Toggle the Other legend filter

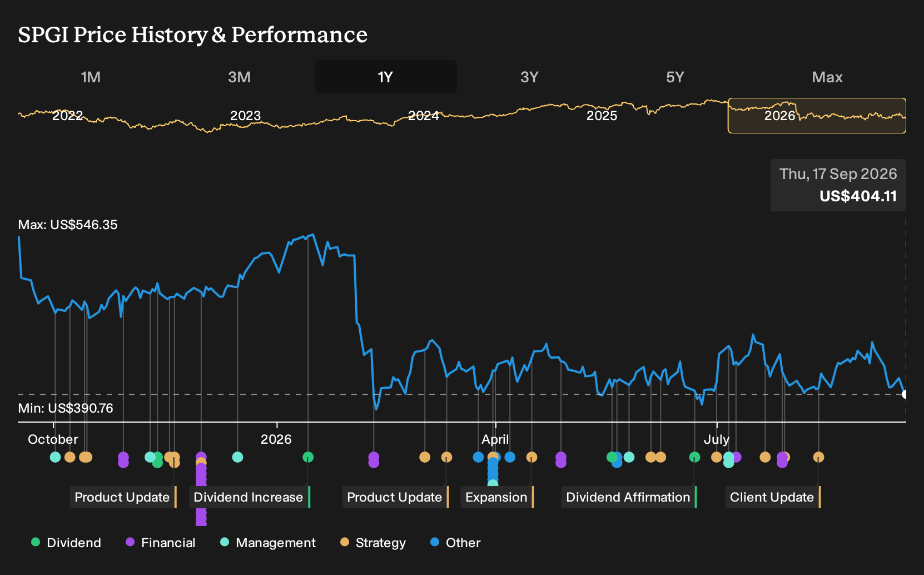point(455,543)
